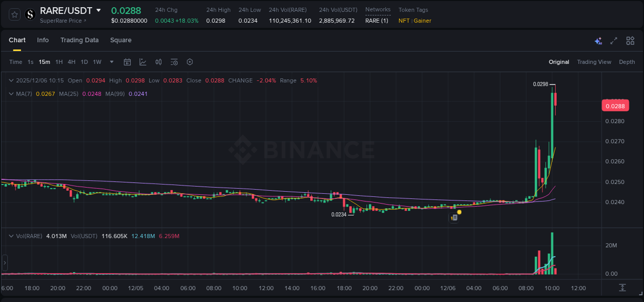Screen dimensions: 644x302
Task: Open the chart type selector
Action: coord(143,61)
